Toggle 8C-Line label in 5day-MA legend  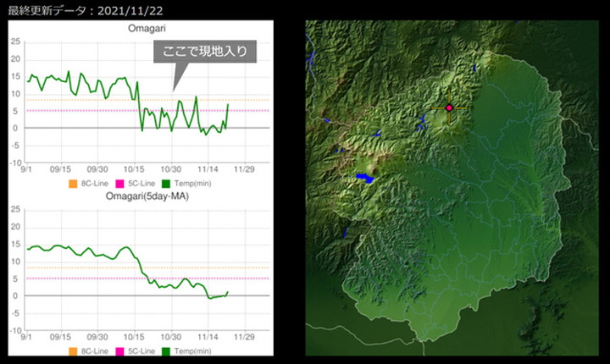[x=95, y=351]
